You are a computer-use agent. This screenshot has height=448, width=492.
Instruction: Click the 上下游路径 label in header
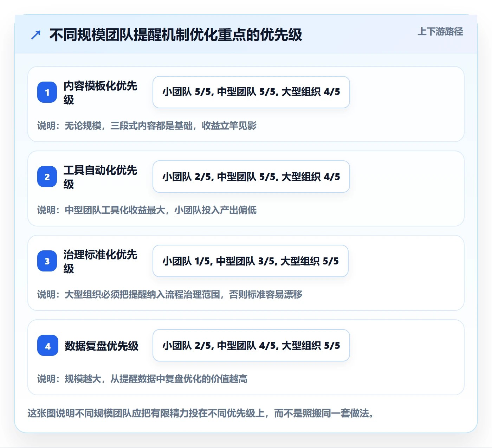440,32
